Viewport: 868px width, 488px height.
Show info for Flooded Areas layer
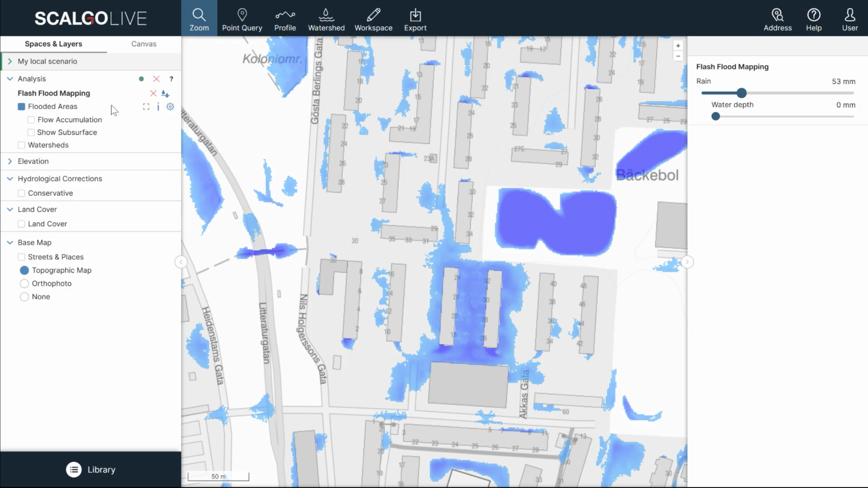pos(158,107)
